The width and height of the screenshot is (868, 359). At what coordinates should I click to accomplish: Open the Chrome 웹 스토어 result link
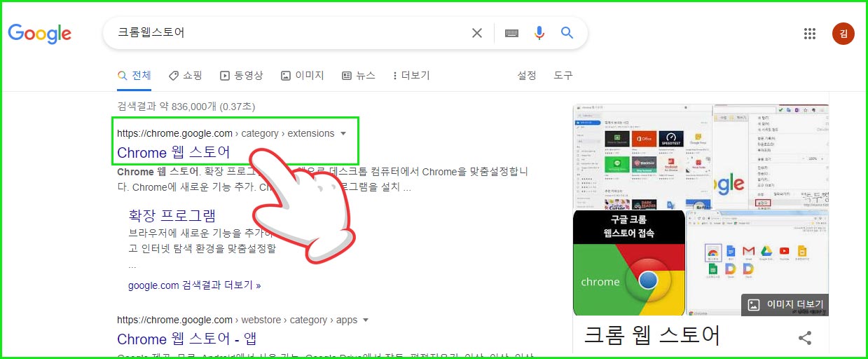(174, 152)
